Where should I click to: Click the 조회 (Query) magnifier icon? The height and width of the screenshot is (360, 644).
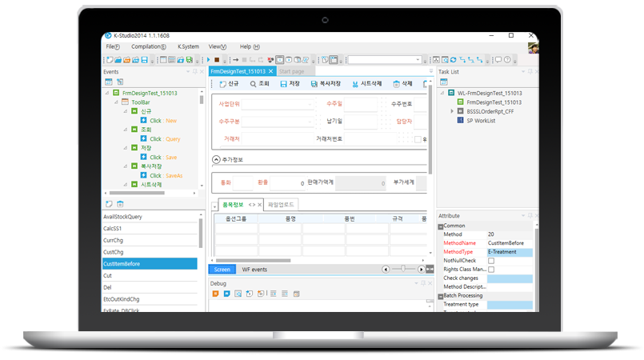(x=252, y=83)
